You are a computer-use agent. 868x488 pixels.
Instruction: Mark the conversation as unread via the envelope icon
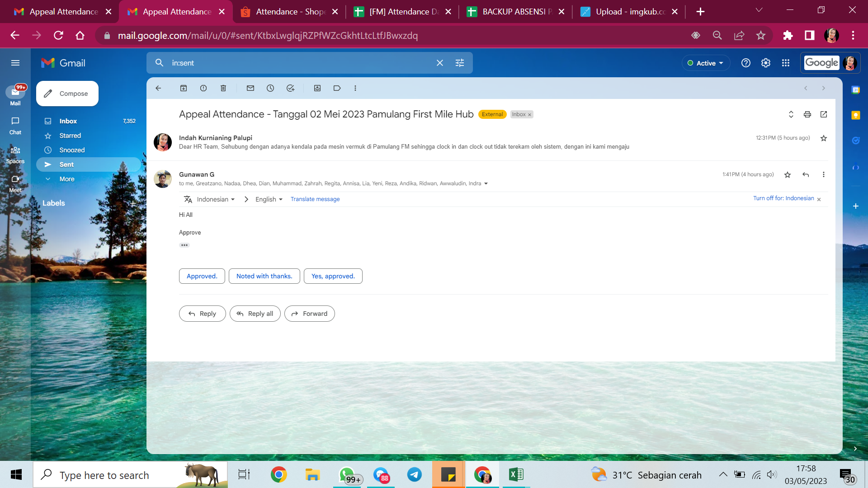250,88
